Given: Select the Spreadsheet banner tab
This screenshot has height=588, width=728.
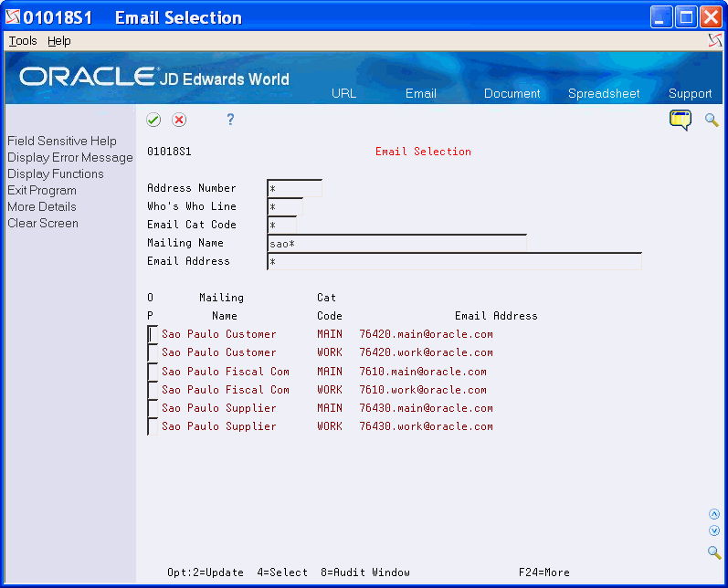Looking at the screenshot, I should point(604,93).
